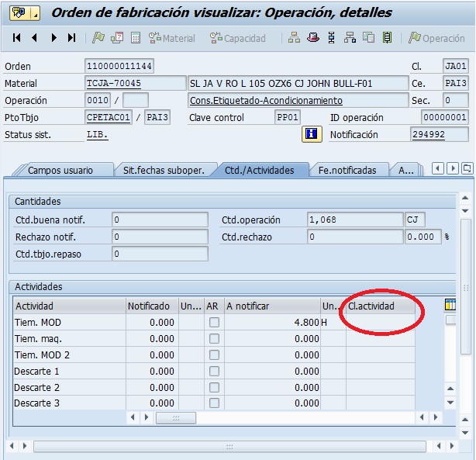This screenshot has width=476, height=460.
Task: Check the AR box for Descarte 1
Action: [213, 372]
